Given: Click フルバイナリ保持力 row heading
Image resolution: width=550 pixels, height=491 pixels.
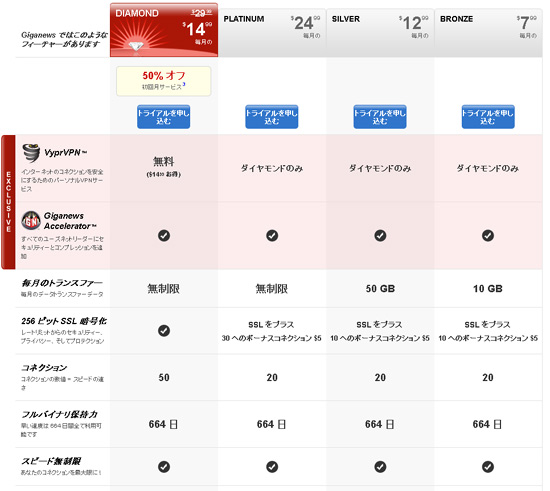Looking at the screenshot, I should click(59, 414).
